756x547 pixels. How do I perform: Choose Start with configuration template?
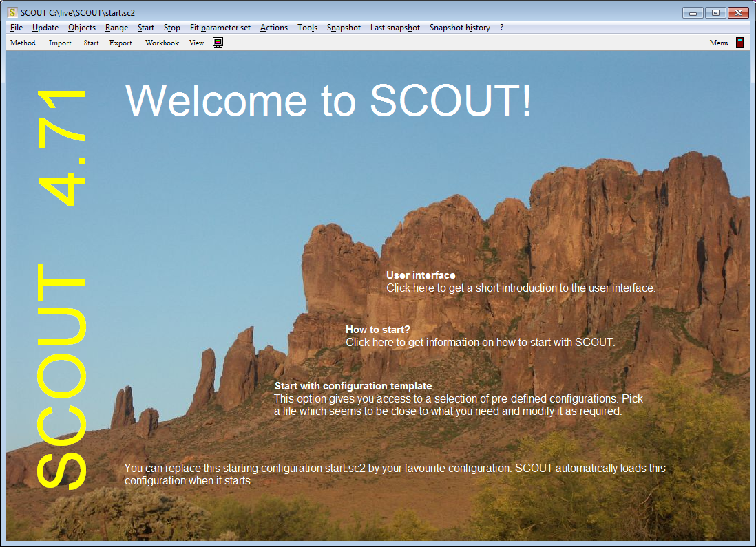click(x=353, y=386)
